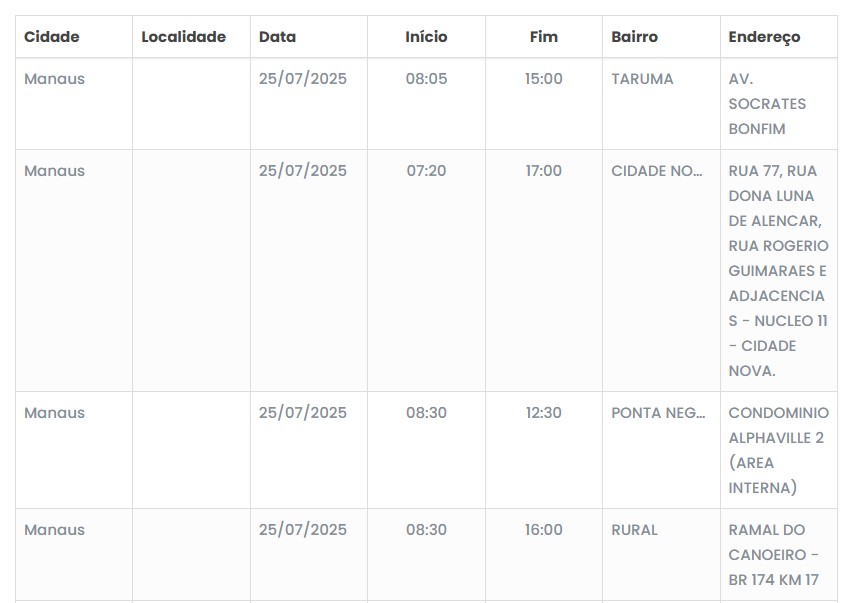
Task: Select the Início column header
Action: point(426,37)
